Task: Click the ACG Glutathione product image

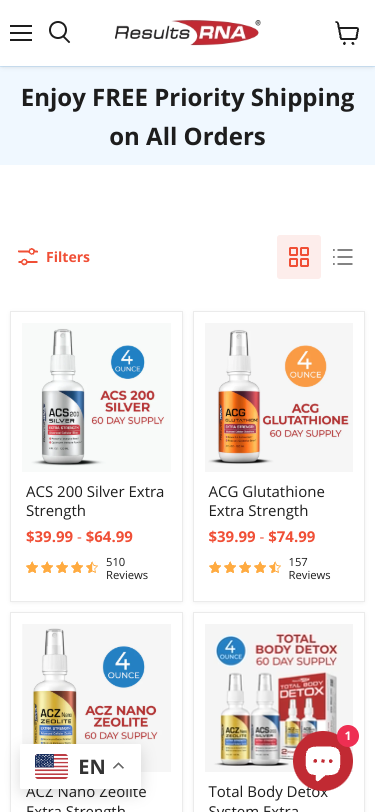Action: click(x=279, y=397)
